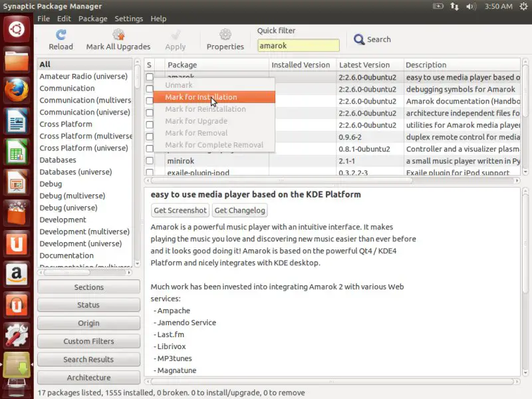Sort by the Latest Version column header
This screenshot has height=399, width=532.
[x=370, y=65]
